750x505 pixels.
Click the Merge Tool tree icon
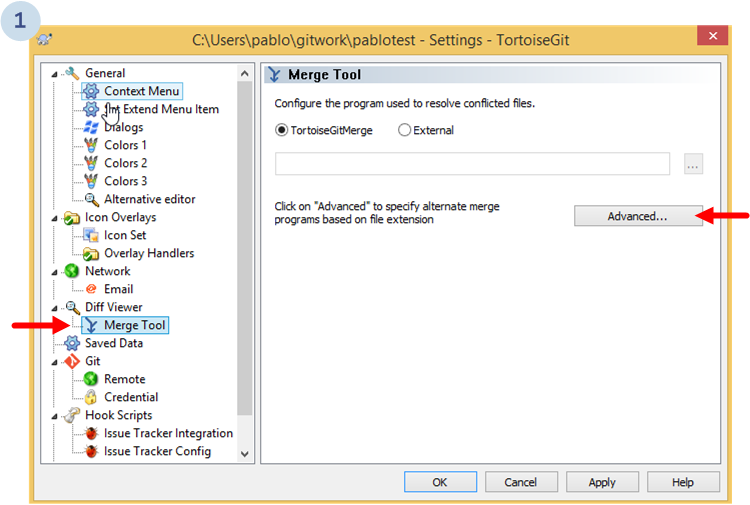pos(91,325)
